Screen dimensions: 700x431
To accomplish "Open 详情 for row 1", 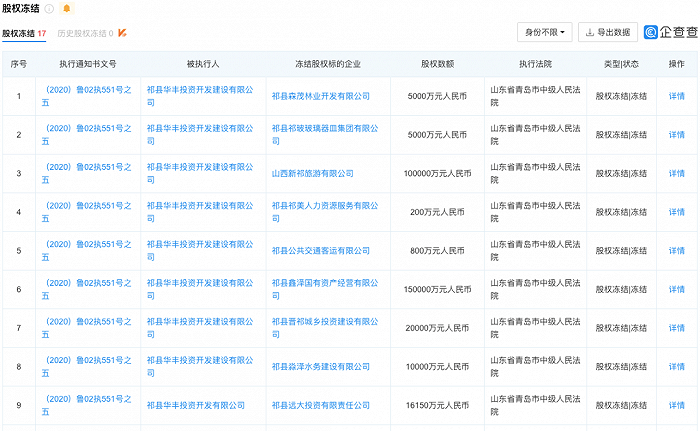I will [x=676, y=96].
